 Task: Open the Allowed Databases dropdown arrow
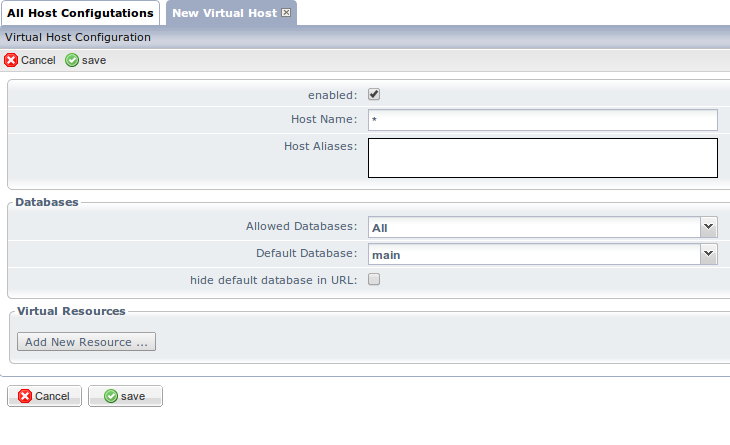pyautogui.click(x=709, y=227)
